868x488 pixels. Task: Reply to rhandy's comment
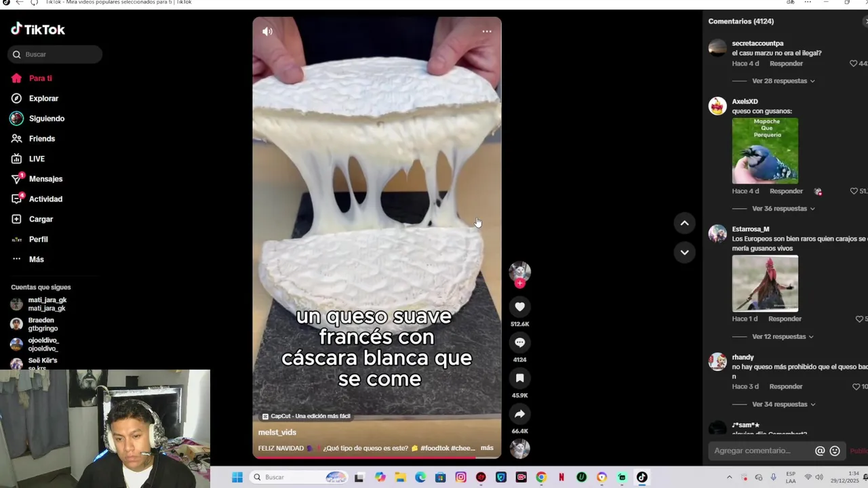[x=786, y=386]
